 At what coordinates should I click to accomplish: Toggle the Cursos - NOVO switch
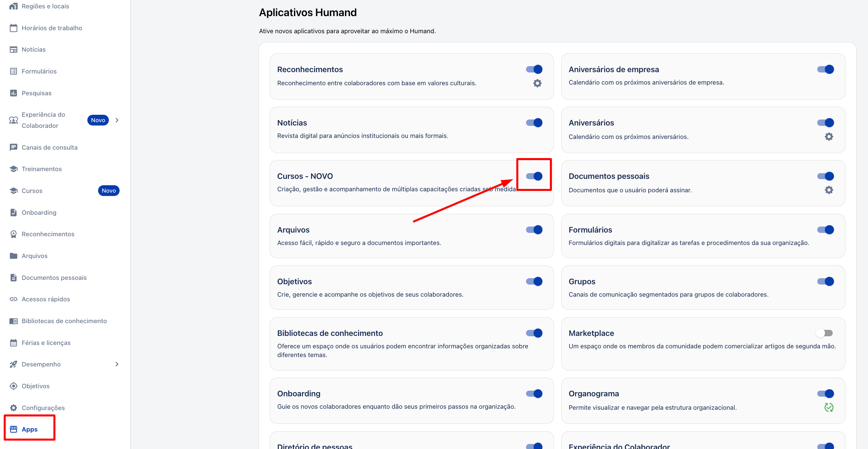(x=534, y=176)
